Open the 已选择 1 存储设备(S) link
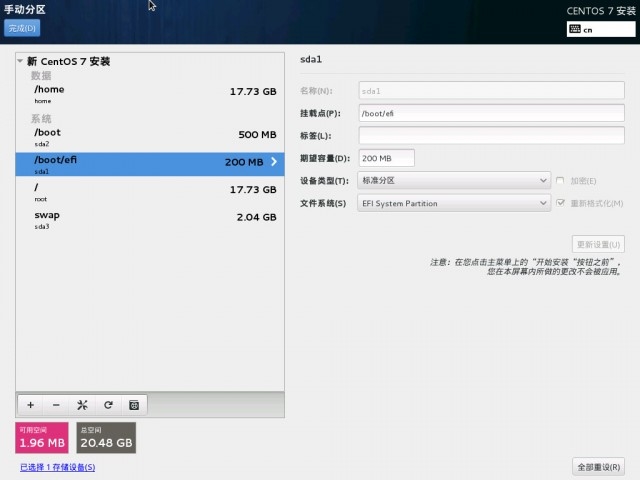This screenshot has height=480, width=640. click(x=58, y=467)
